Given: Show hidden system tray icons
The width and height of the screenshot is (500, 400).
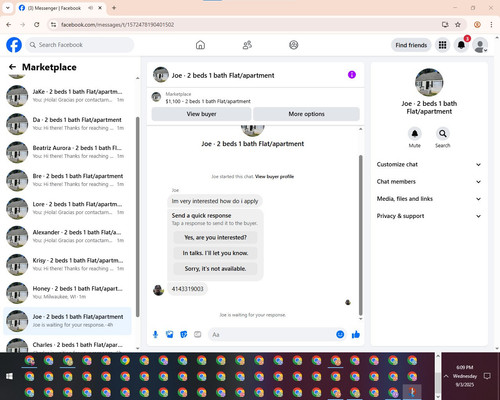Looking at the screenshot, I should 446,376.
